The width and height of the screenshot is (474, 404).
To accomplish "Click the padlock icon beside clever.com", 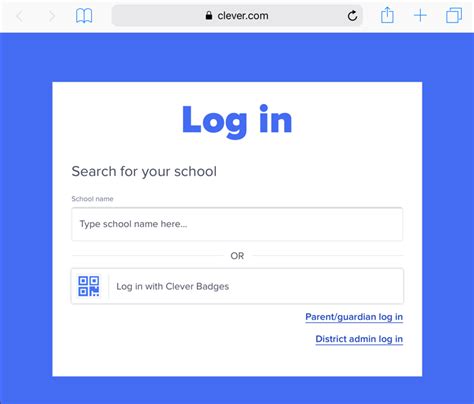I will click(209, 15).
